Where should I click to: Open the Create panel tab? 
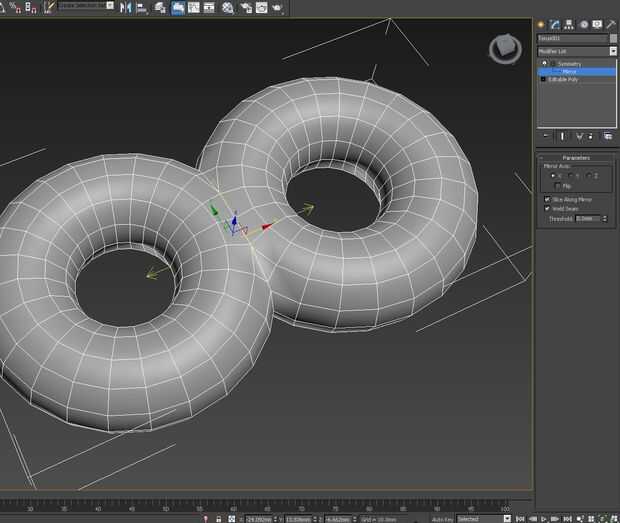pyautogui.click(x=541, y=24)
